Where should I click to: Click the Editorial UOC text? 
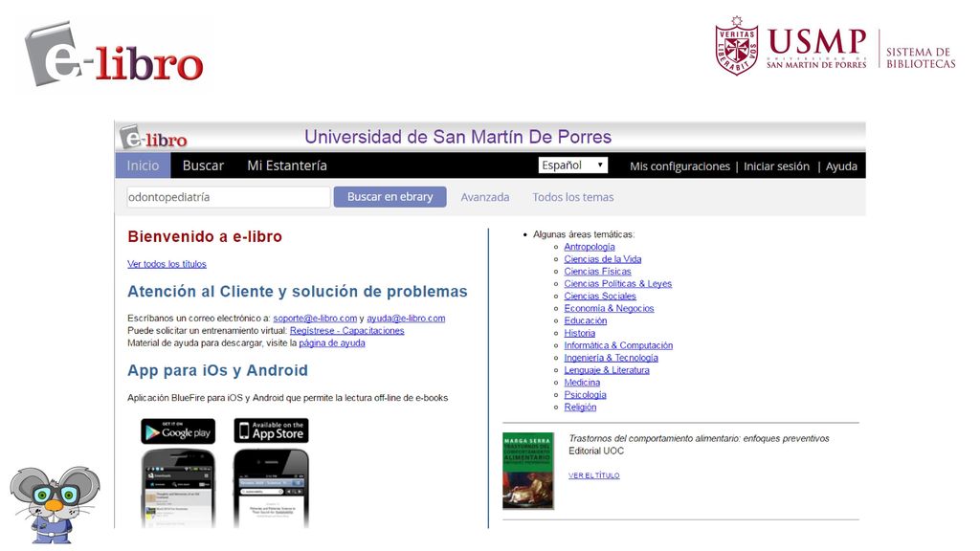[596, 452]
